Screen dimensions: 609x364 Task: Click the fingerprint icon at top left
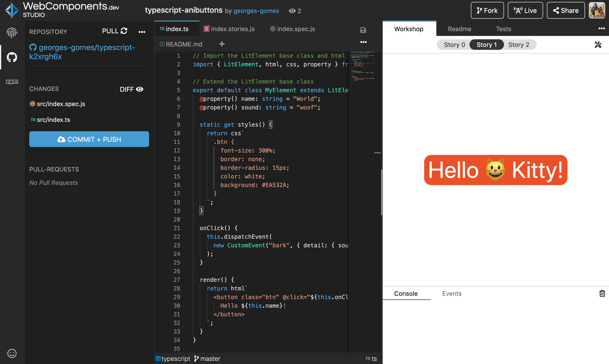click(12, 33)
